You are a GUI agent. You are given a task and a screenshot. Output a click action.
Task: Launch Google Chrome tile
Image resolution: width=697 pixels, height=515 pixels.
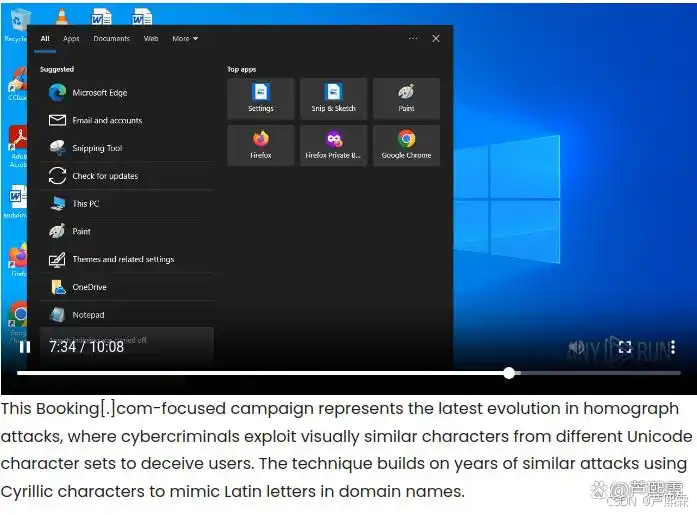pos(406,146)
